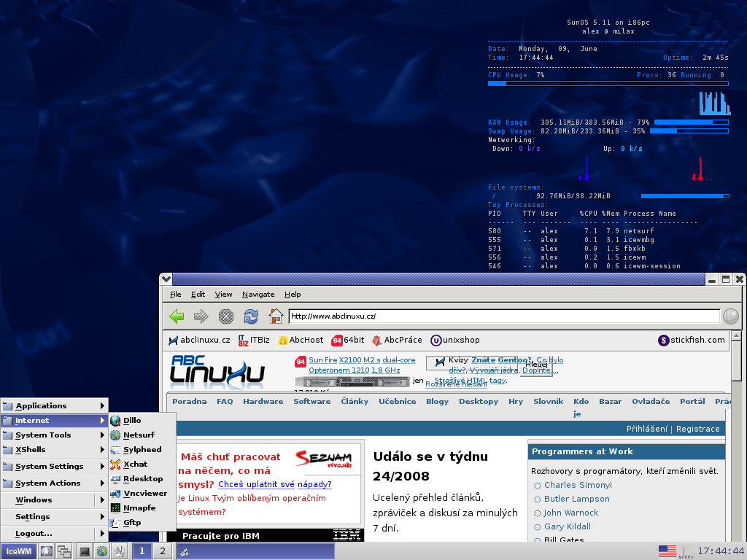Expand the Settings submenu

(54, 517)
